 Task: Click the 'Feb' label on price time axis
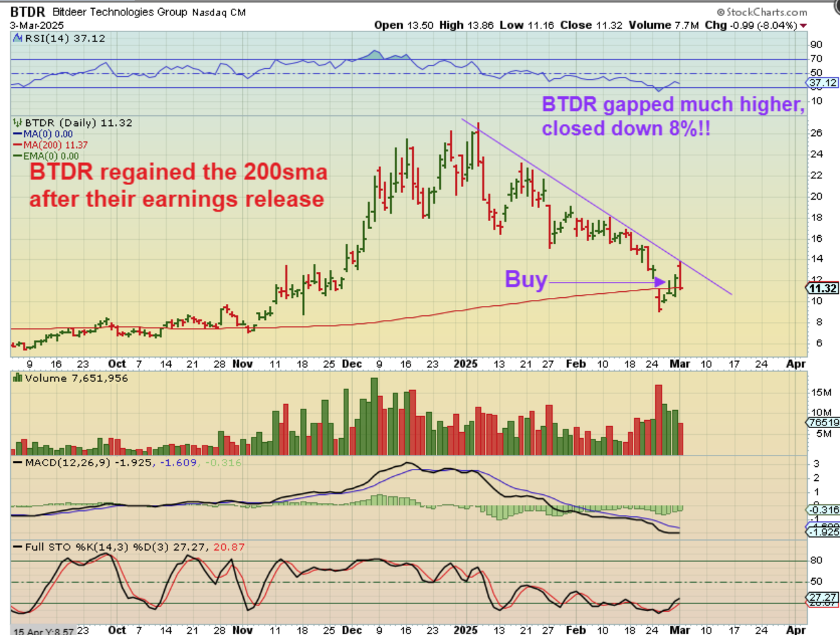point(577,364)
